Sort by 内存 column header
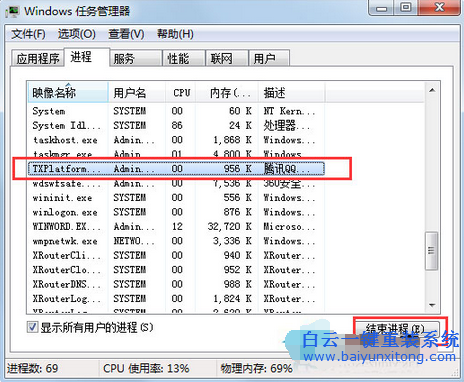Viewport: 464px width, 382px height. tap(227, 92)
